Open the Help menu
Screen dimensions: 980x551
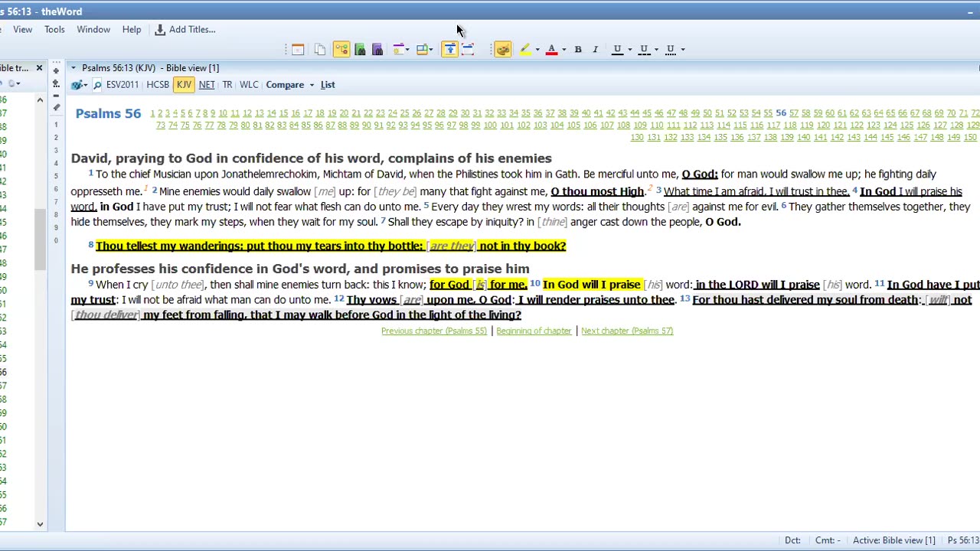[132, 30]
